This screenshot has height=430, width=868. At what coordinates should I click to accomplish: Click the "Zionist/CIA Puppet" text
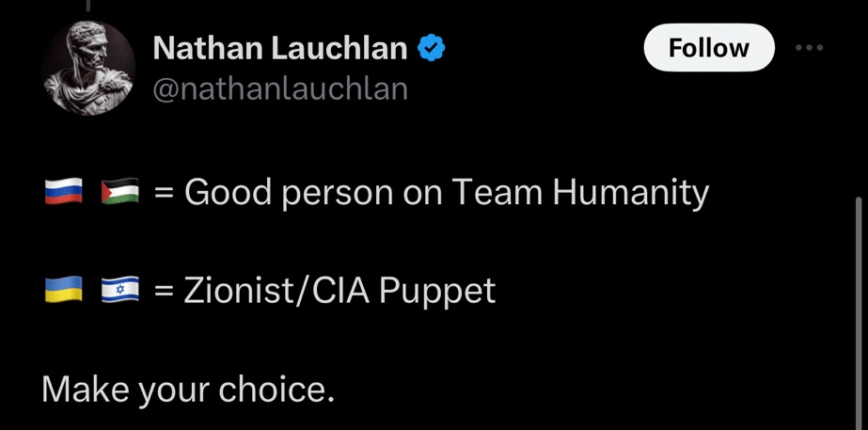click(x=339, y=291)
